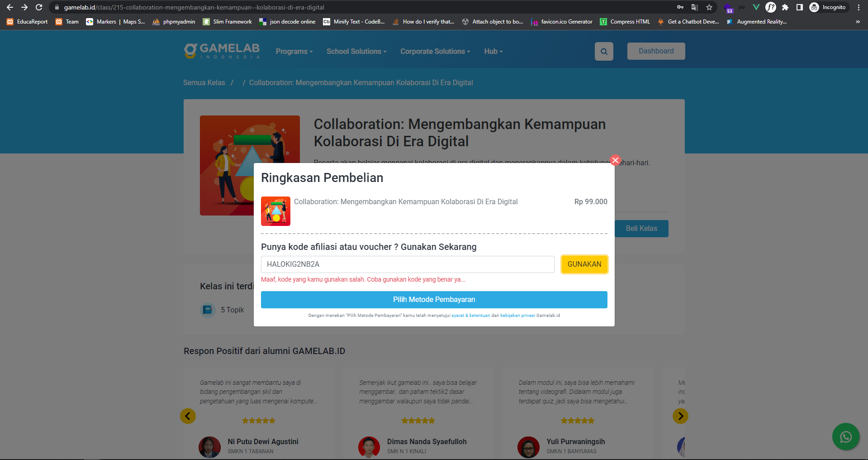Click Pilih Metode Pembayaran button
The height and width of the screenshot is (460, 868).
pos(434,300)
